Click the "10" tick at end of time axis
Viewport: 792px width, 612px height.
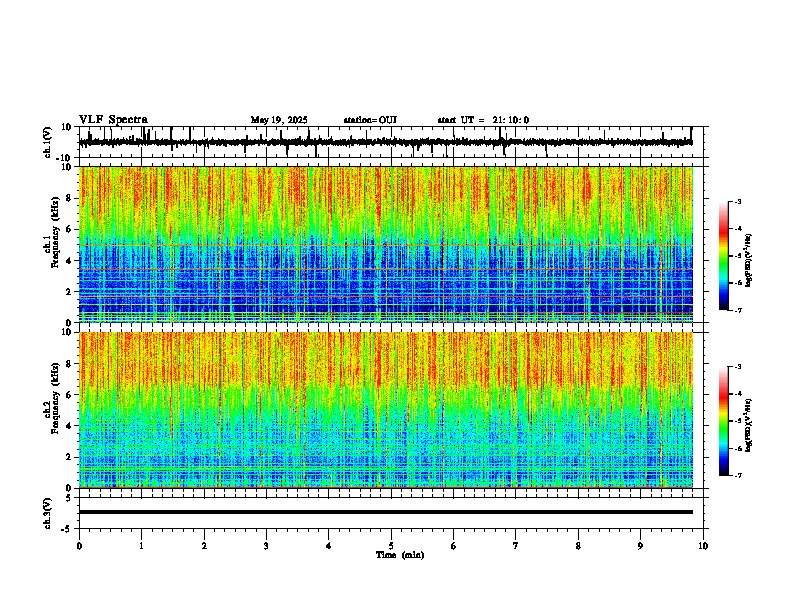pyautogui.click(x=703, y=546)
